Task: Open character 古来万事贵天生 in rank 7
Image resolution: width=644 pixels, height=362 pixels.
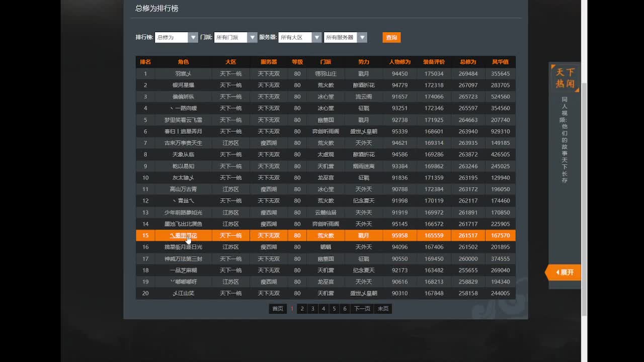Action: click(x=183, y=143)
